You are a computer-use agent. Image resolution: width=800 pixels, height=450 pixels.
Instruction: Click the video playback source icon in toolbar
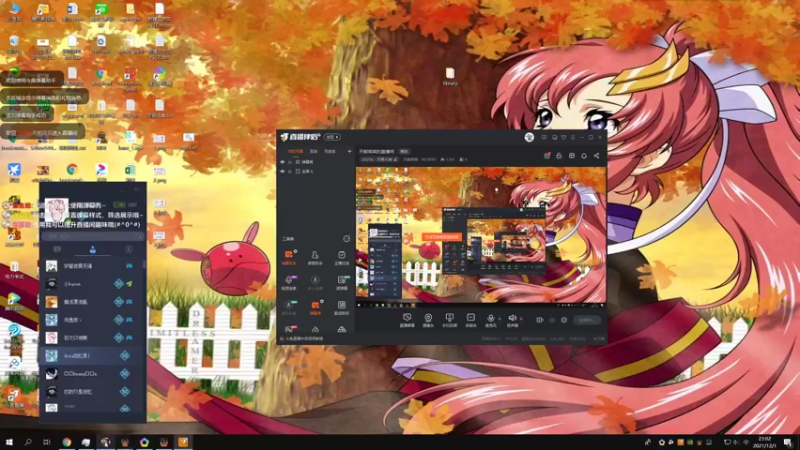click(x=470, y=320)
